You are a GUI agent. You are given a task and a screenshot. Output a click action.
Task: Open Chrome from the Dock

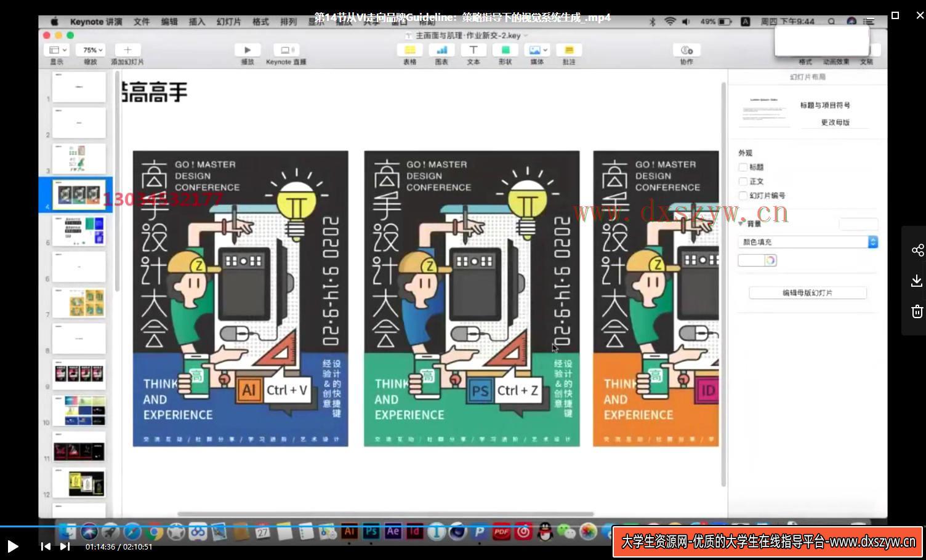(x=154, y=531)
